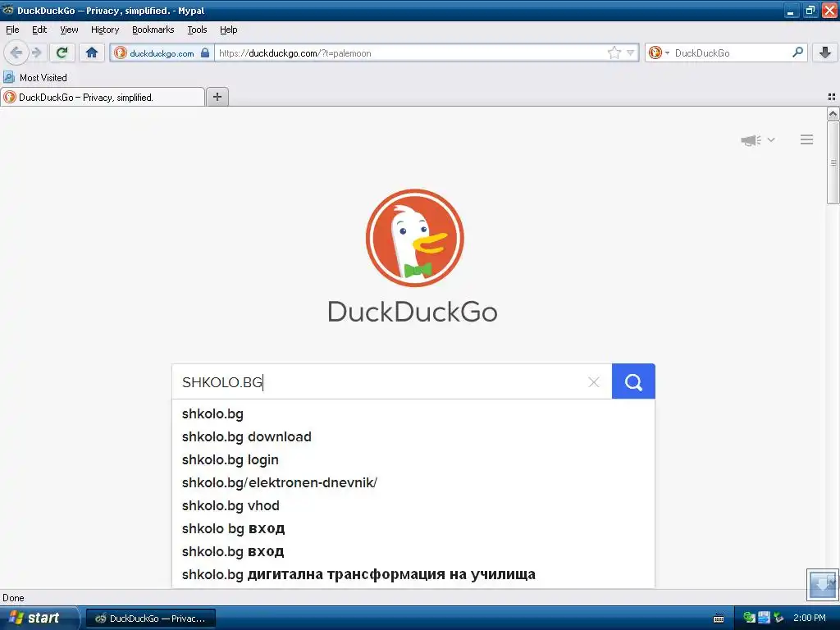The image size is (840, 630).
Task: Bookmark this page with the star icon
Action: [x=614, y=52]
